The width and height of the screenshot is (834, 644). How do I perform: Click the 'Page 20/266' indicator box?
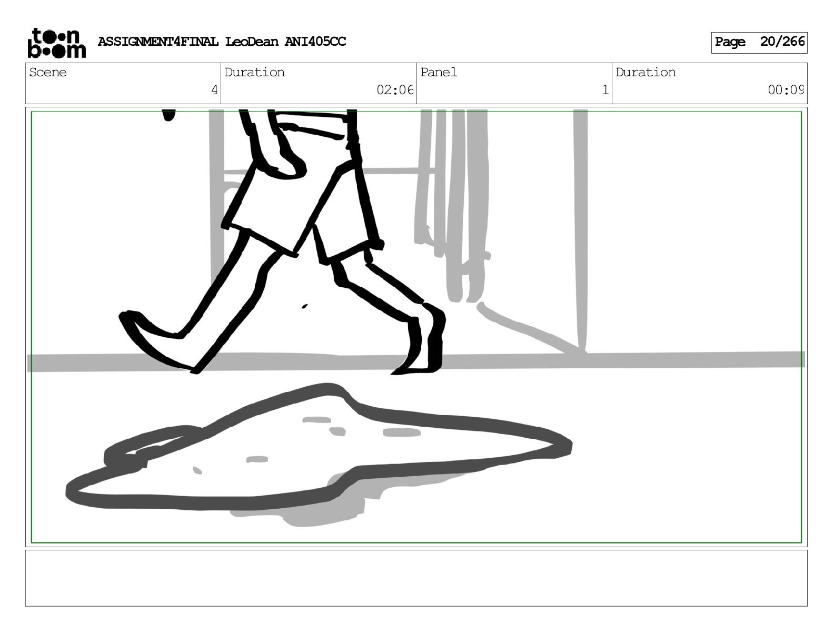[759, 43]
